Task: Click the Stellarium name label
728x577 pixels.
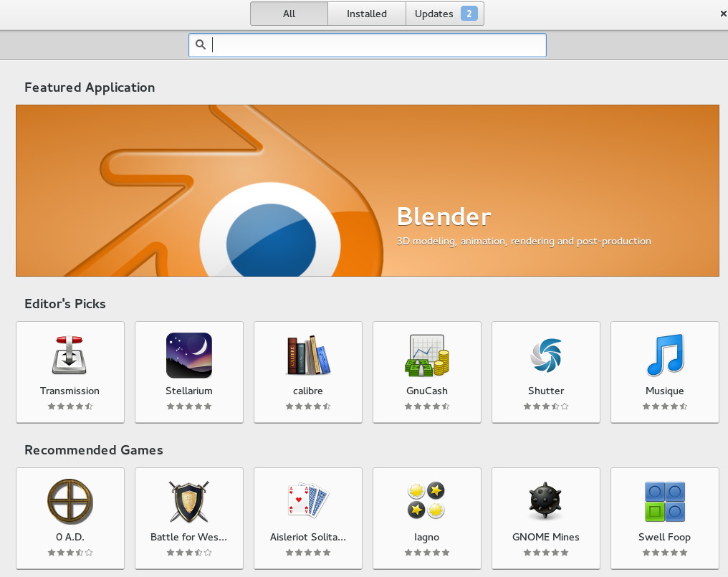Action: tap(189, 391)
